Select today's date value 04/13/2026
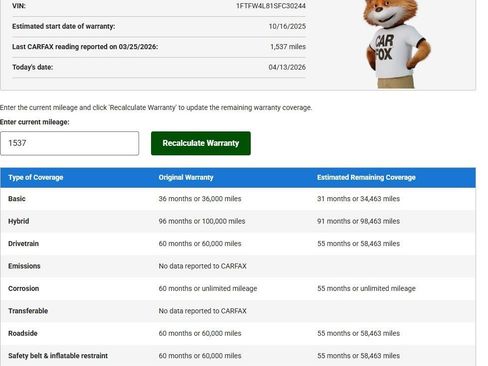The image size is (488, 366). [287, 67]
